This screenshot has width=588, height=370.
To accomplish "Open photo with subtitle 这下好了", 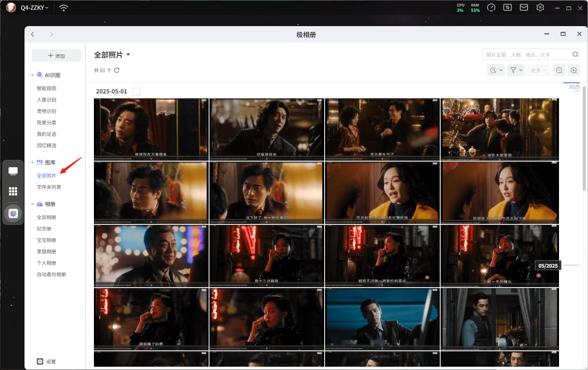I will click(267, 193).
